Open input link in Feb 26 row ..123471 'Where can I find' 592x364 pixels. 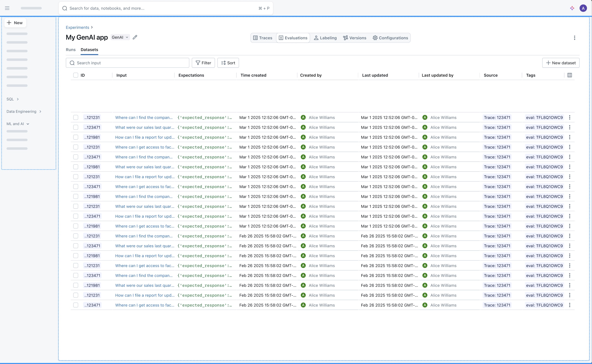click(144, 276)
